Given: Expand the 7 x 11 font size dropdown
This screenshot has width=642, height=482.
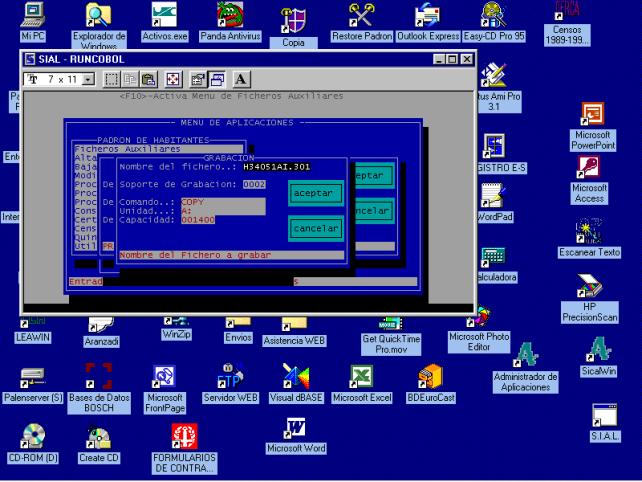Looking at the screenshot, I should [x=88, y=79].
